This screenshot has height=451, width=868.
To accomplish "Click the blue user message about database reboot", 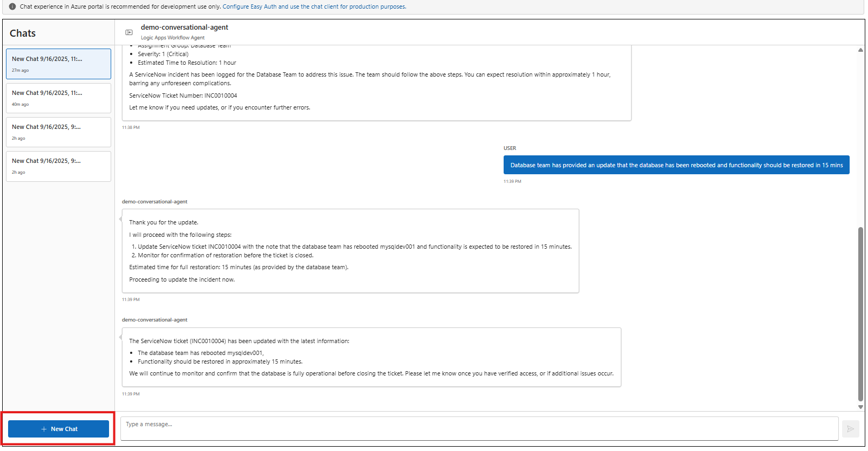I will (x=676, y=165).
